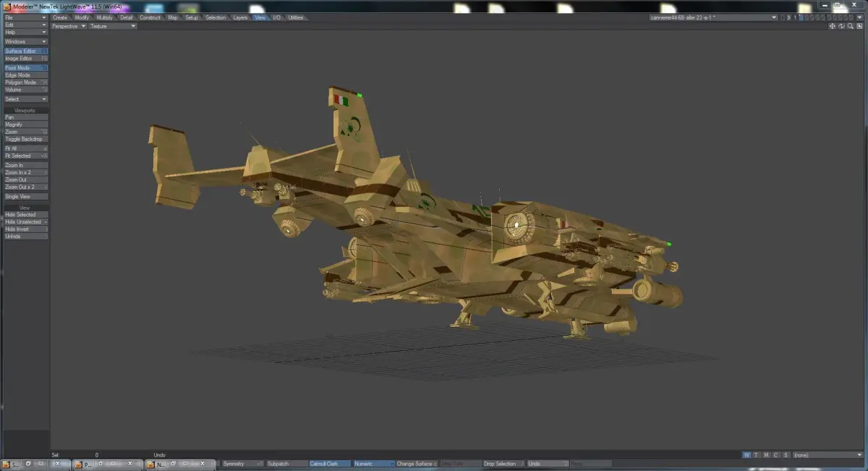The height and width of the screenshot is (471, 868).
Task: Click the viewport rotate icon
Action: point(841,26)
